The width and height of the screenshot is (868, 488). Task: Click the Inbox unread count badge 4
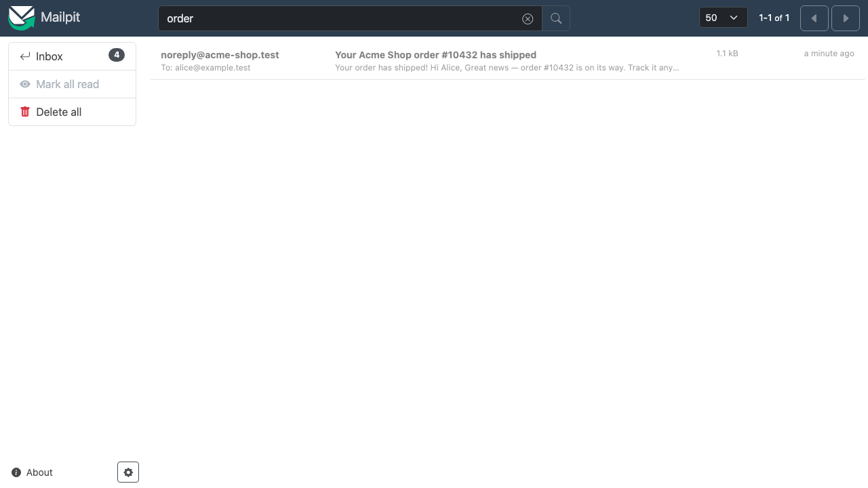tap(117, 56)
